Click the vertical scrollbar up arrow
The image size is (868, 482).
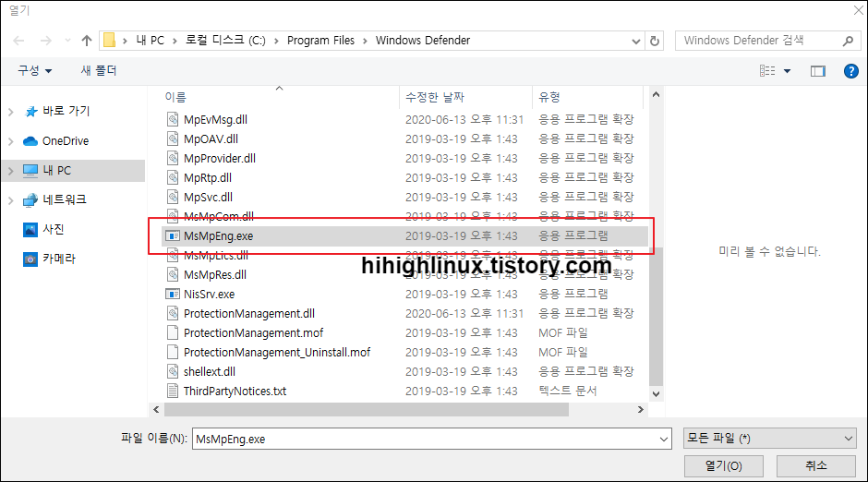[x=656, y=94]
